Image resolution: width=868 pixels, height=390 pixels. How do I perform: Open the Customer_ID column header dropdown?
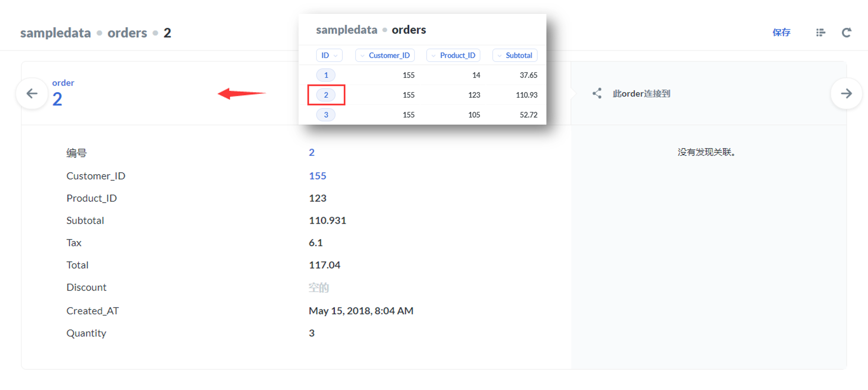pos(385,55)
